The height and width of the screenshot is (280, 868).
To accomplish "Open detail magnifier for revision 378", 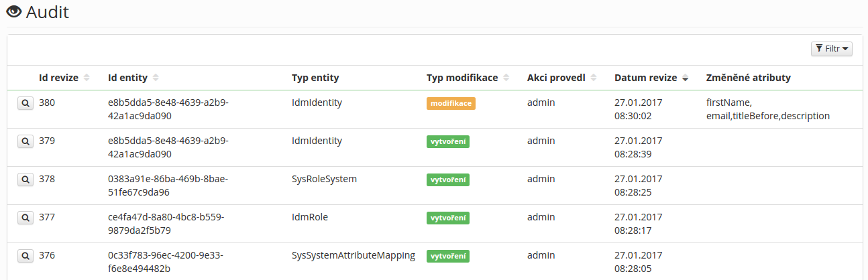I will click(25, 180).
